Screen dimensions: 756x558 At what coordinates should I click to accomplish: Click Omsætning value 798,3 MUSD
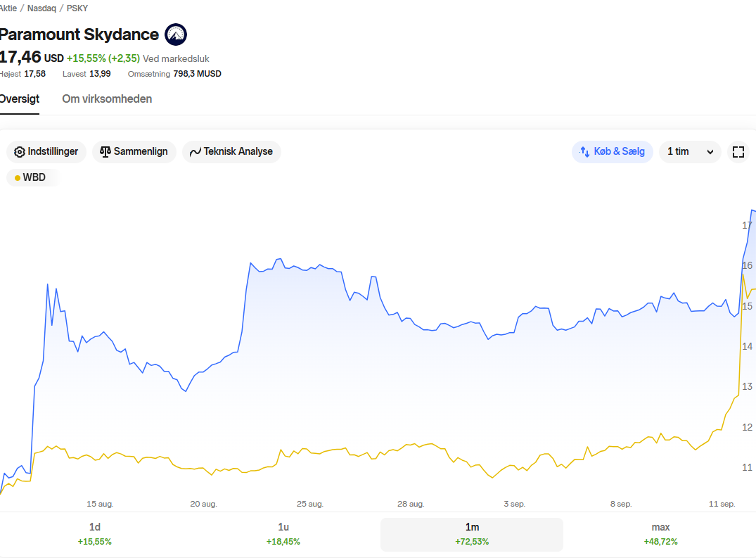coord(197,74)
